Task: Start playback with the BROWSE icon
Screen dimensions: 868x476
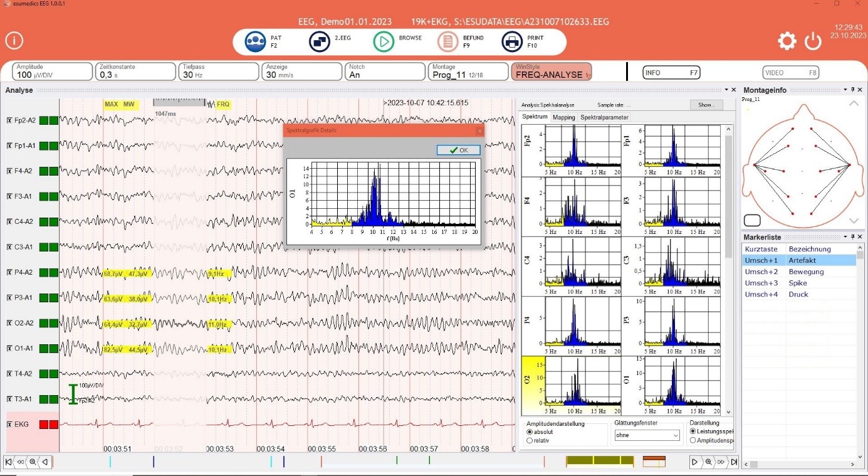Action: click(384, 41)
